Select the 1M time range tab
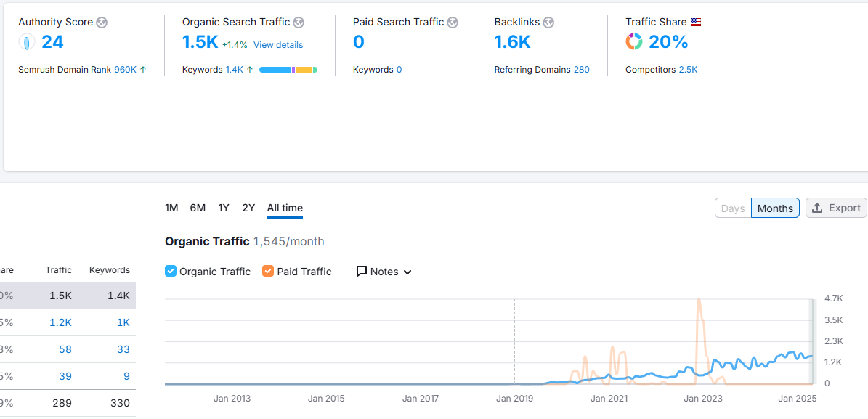The image size is (868, 419). pyautogui.click(x=171, y=208)
